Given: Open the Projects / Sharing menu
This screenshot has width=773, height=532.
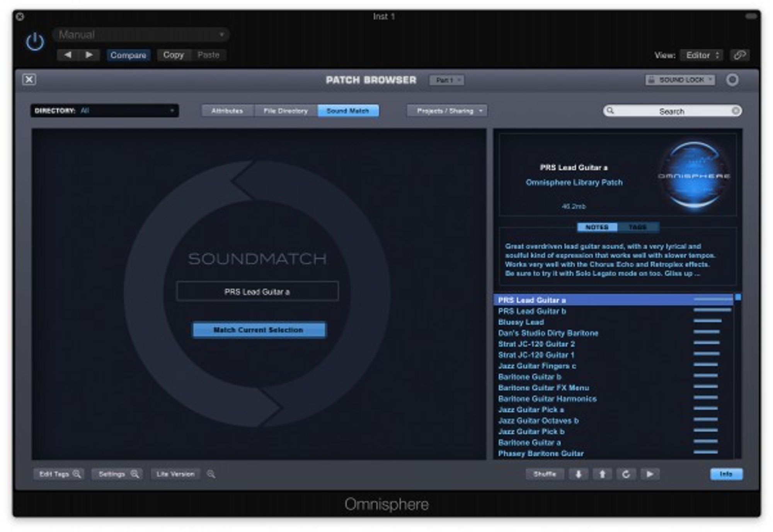Looking at the screenshot, I should [x=447, y=111].
